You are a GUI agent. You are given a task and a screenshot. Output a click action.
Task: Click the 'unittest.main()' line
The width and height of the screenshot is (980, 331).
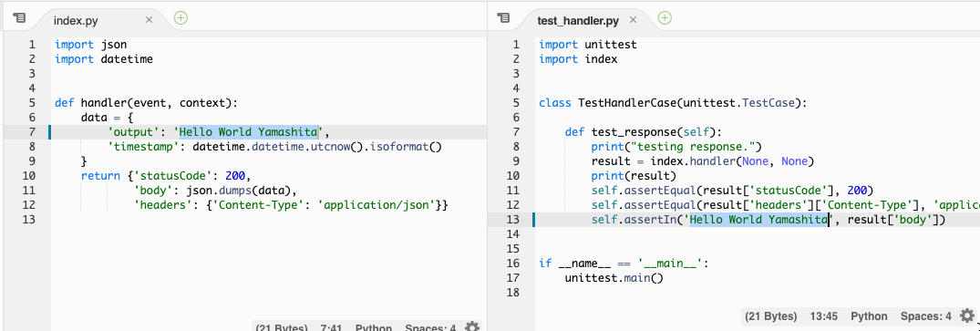[x=614, y=278]
